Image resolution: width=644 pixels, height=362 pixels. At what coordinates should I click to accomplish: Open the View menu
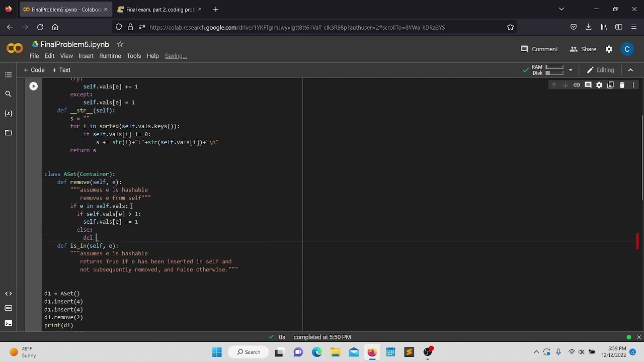[x=66, y=56]
